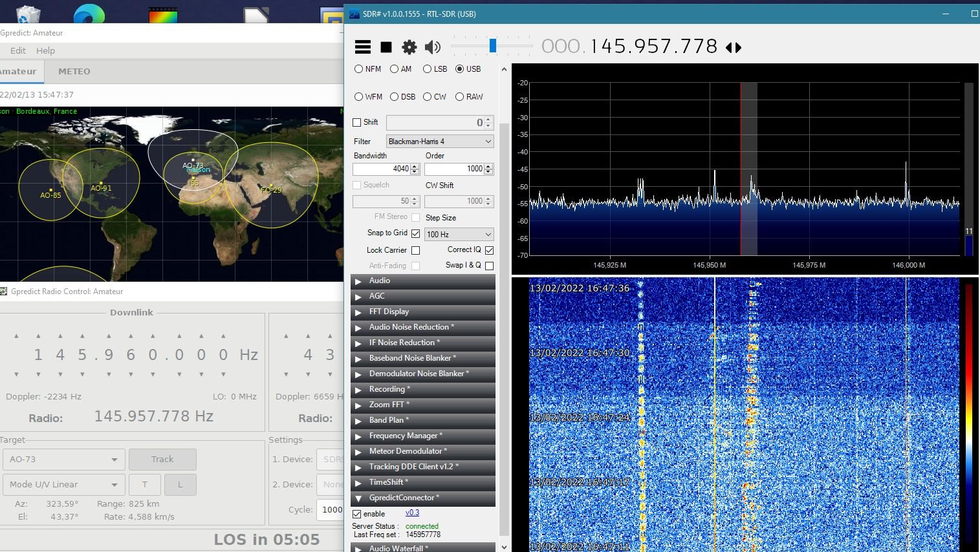
Task: Select FO-29 satellite on the map
Action: coord(271,189)
